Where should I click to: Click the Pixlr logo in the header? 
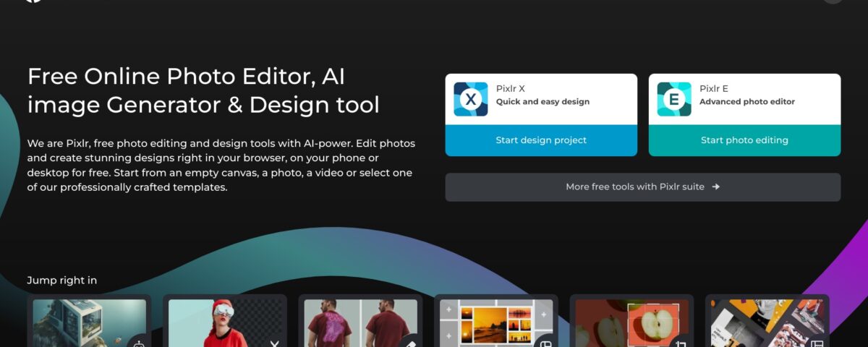point(33,1)
